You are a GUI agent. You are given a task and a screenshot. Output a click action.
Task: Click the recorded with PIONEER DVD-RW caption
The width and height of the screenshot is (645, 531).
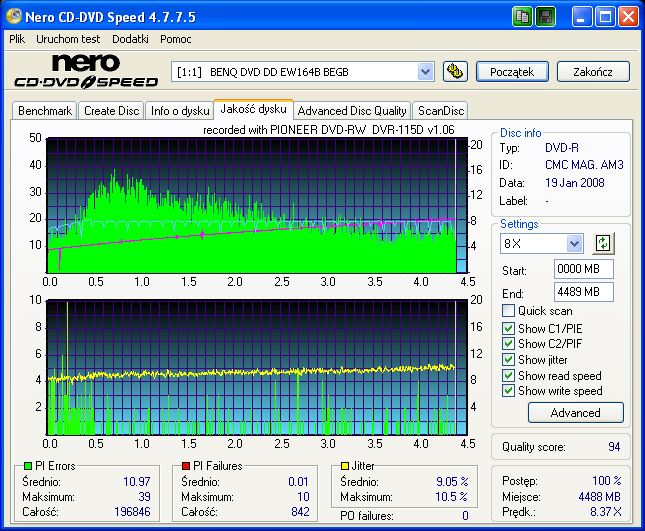pos(329,130)
